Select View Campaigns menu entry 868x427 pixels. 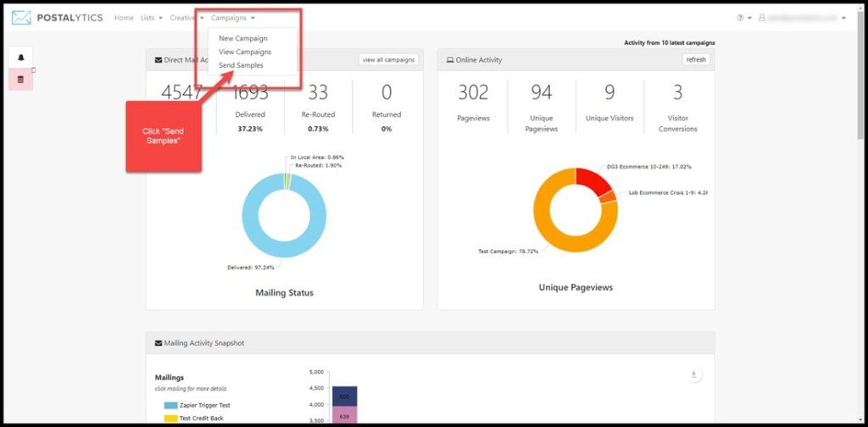click(245, 52)
